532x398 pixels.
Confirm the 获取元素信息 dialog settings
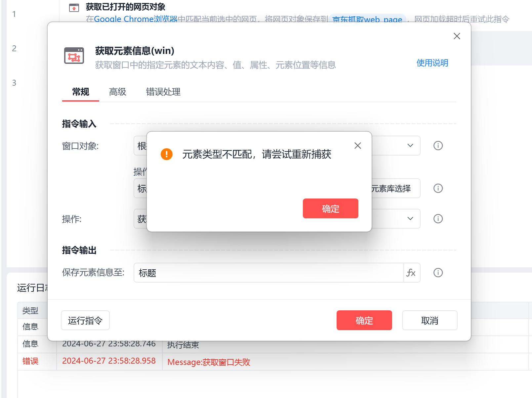point(364,320)
